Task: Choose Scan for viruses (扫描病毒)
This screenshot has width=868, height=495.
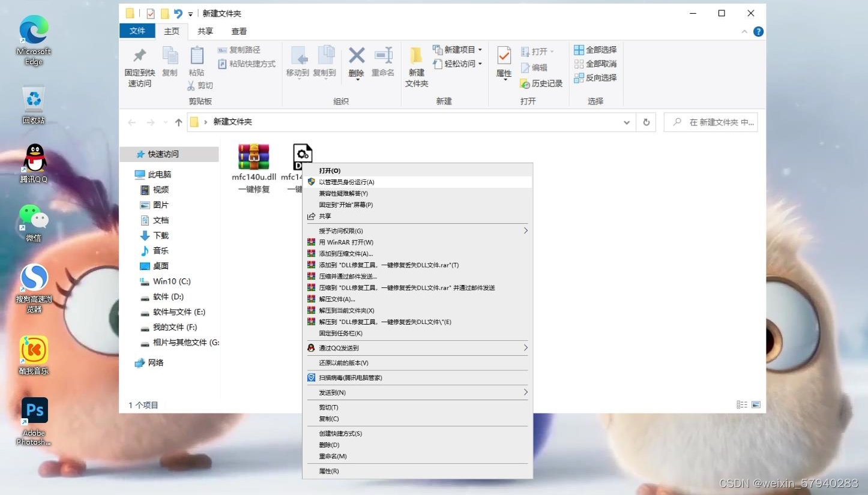Action: (x=417, y=378)
